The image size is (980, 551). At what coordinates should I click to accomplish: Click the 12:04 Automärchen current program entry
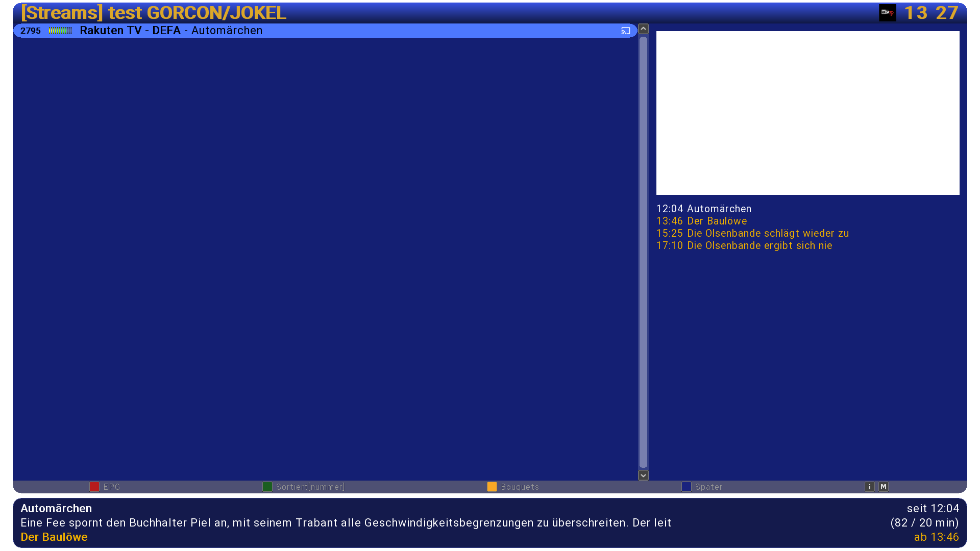click(704, 209)
